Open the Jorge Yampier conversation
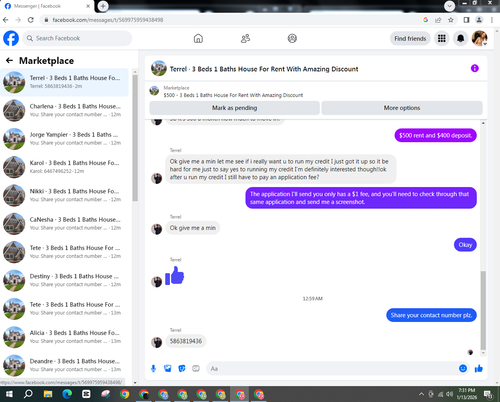The image size is (500, 402). pyautogui.click(x=64, y=139)
